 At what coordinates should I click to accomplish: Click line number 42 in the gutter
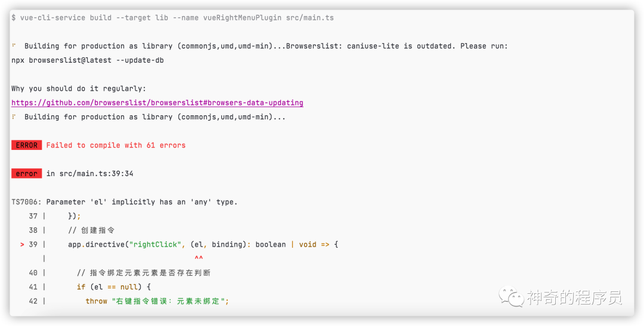point(33,301)
